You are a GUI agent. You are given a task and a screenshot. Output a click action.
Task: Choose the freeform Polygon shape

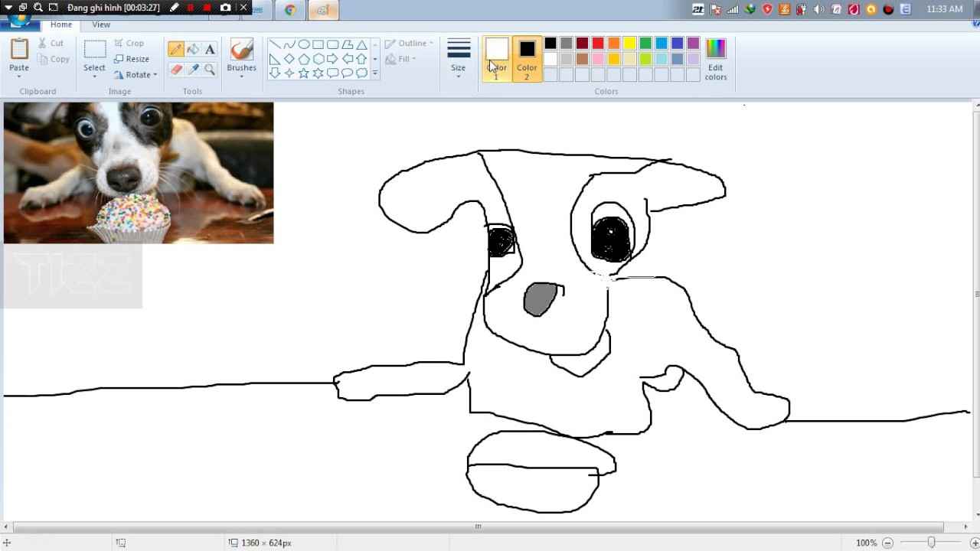pos(347,44)
